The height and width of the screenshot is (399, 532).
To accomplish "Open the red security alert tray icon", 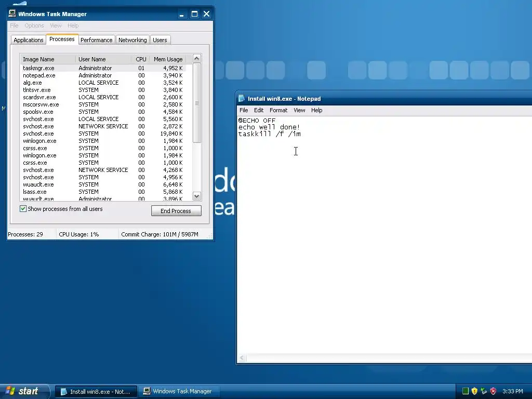I will (494, 391).
